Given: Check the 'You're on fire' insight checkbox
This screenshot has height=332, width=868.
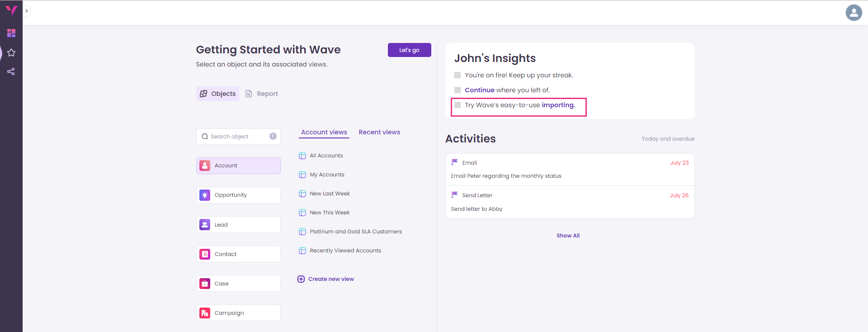Looking at the screenshot, I should (x=458, y=75).
